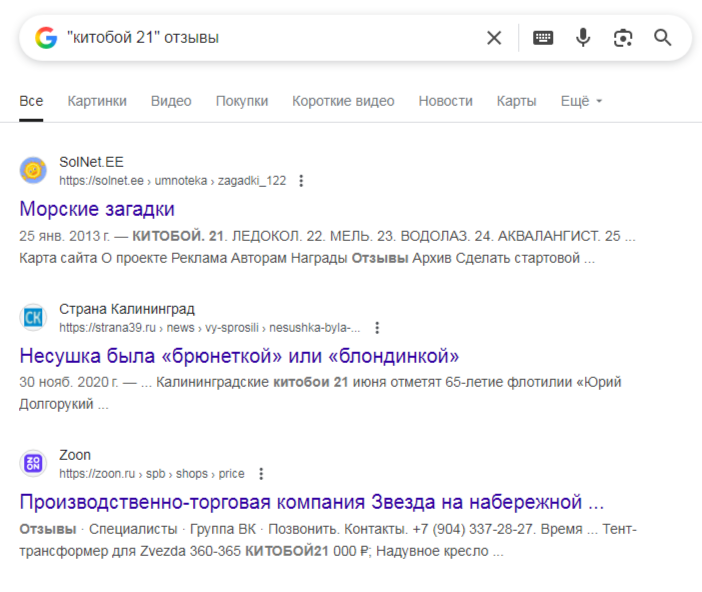Open the on-screen keyboard input tool
This screenshot has width=702, height=592.
coord(543,38)
